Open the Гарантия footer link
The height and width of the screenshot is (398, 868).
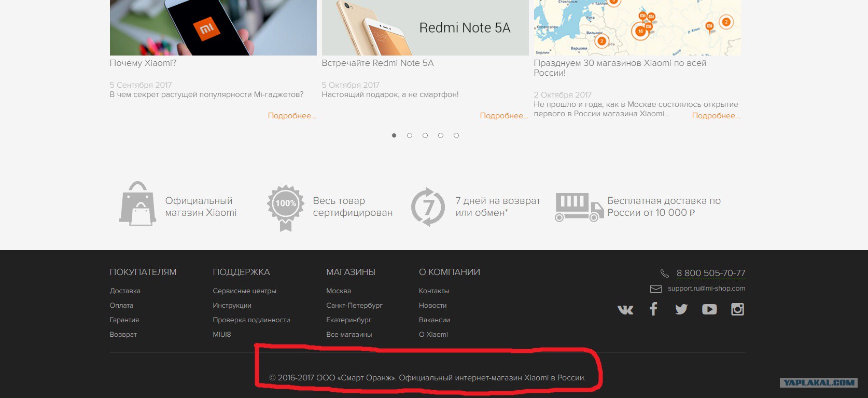pos(124,320)
